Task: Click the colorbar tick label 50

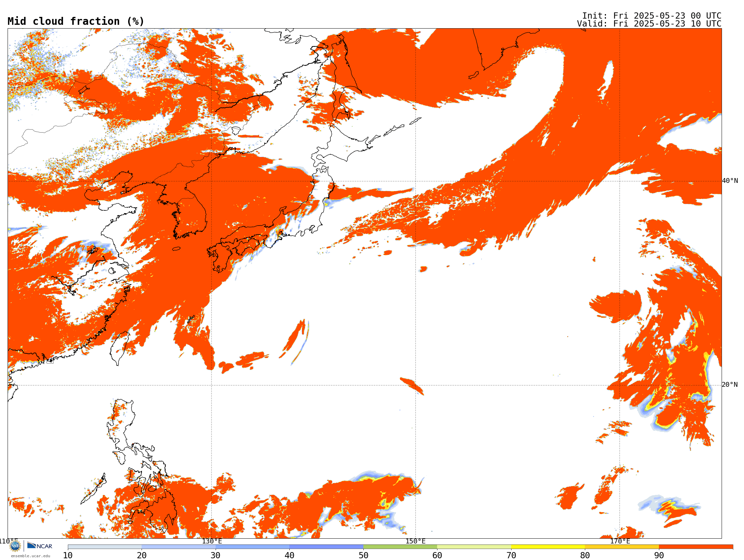Action: (363, 556)
